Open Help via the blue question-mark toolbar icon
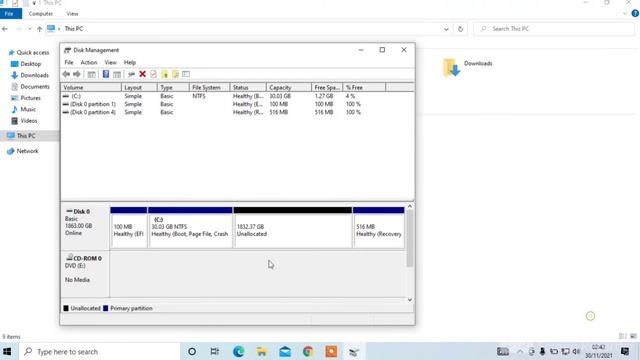This screenshot has width=640, height=360. 106,74
